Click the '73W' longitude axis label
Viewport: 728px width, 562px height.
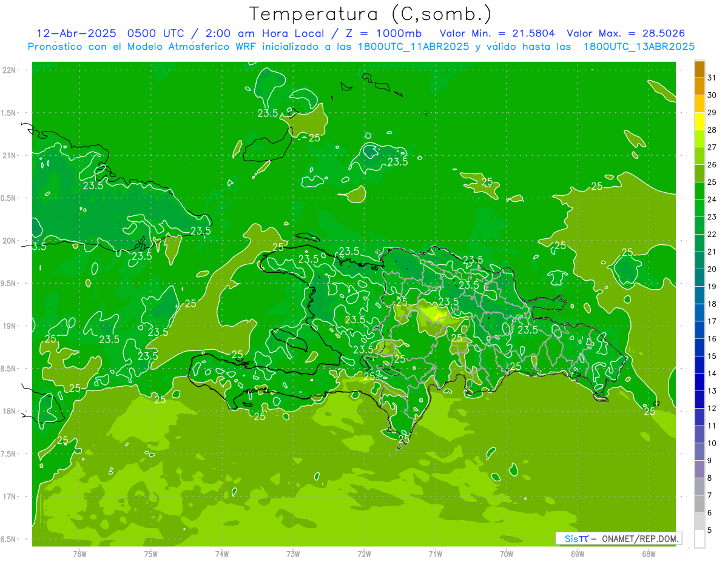pyautogui.click(x=293, y=554)
